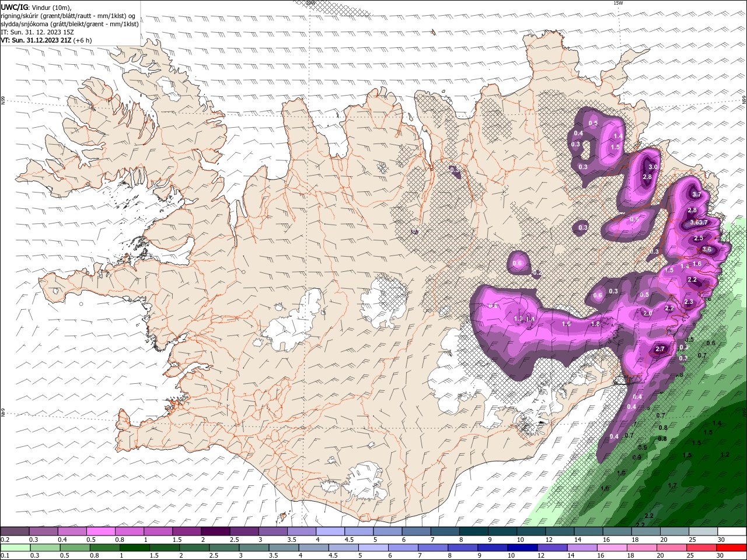
Task: Click the 'Vindur (10m)' header text
Action: [x=52, y=7]
